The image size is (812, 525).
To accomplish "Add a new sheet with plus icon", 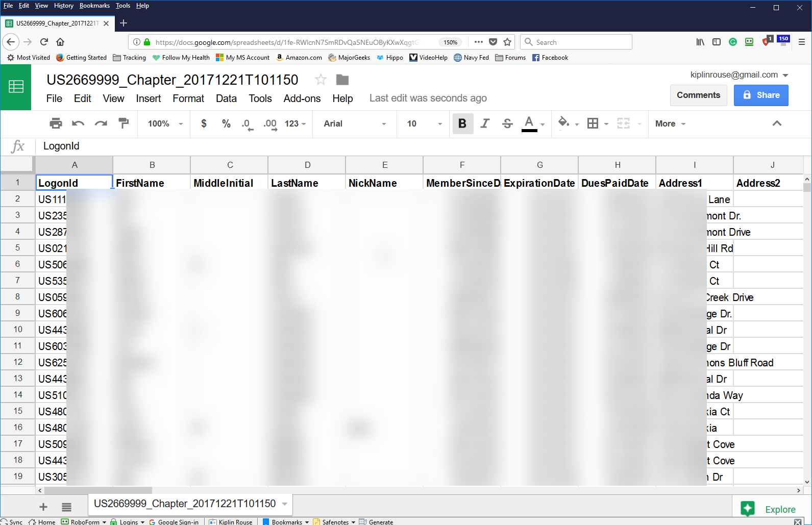I will point(43,507).
